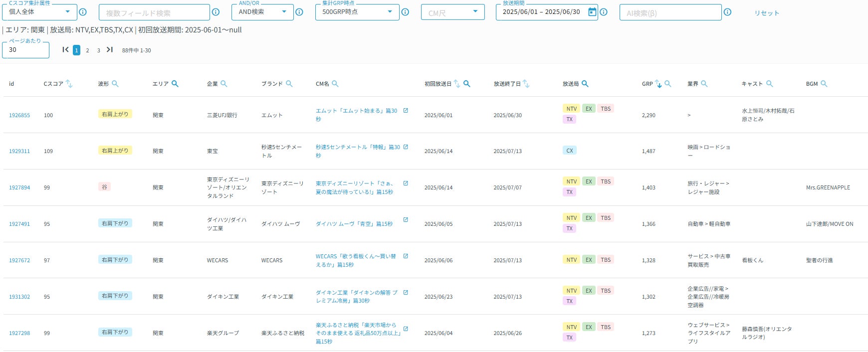Screen dimensions: 868x352
Task: Search the ブランド column
Action: 289,84
